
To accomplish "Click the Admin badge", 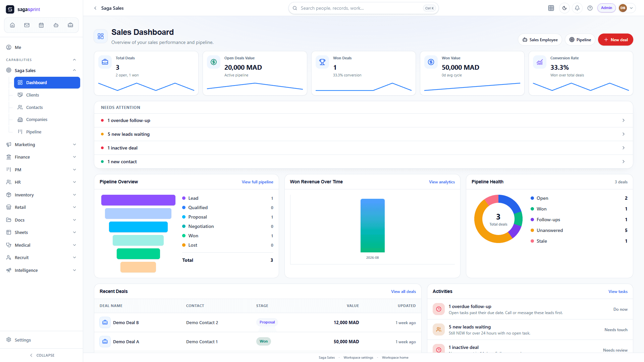I will pos(606,8).
